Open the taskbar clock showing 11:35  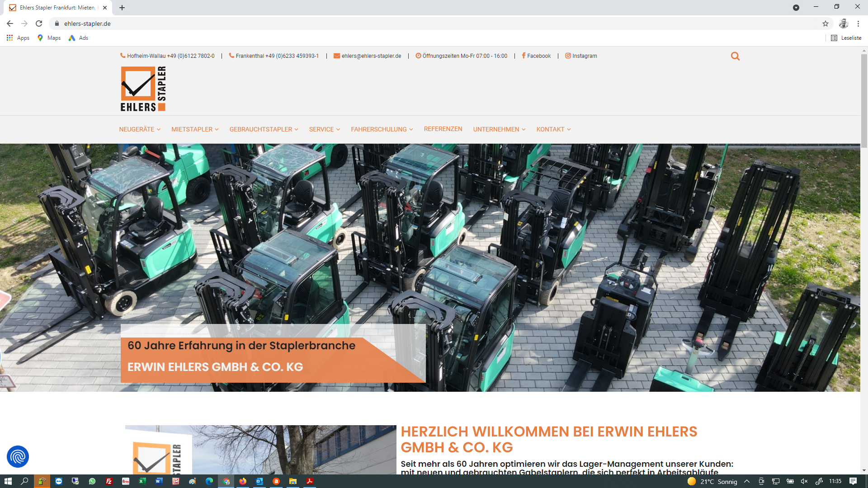pos(835,481)
